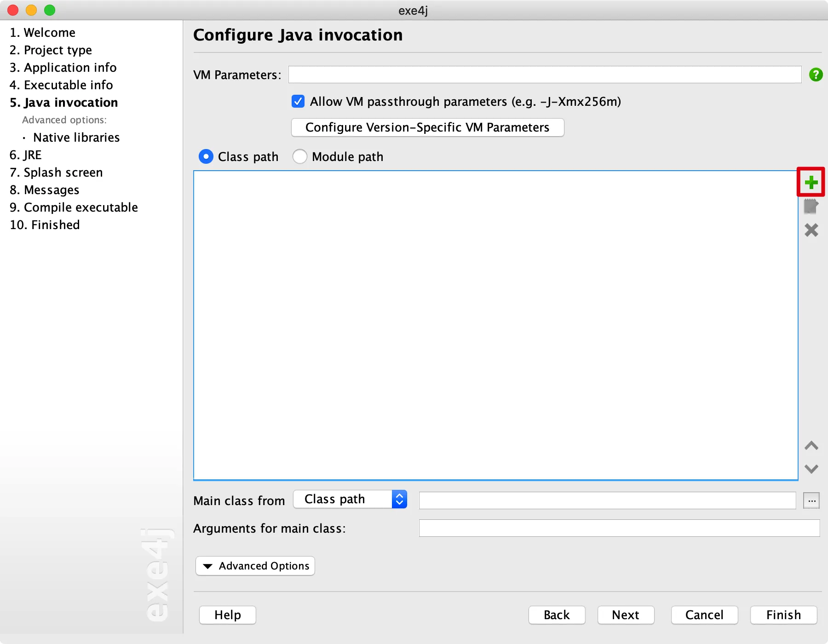The height and width of the screenshot is (644, 828).
Task: Click the ellipsis main class browse button
Action: (811, 500)
